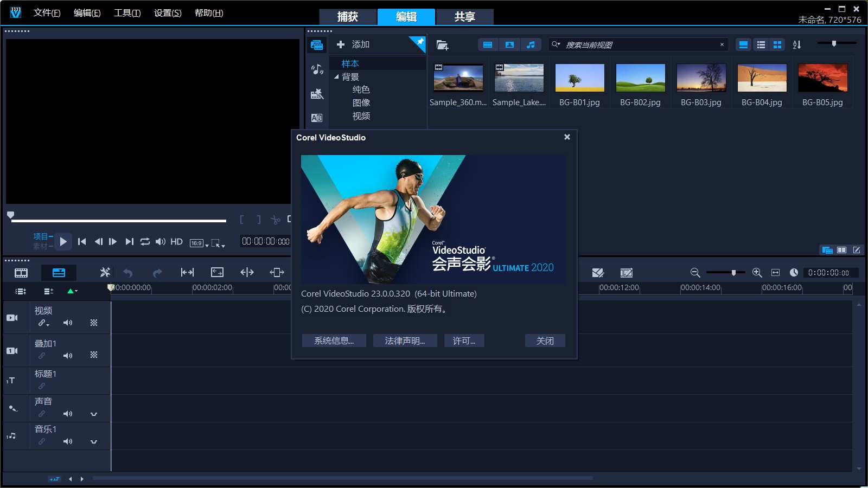Toggle track transparency on the 视频 track

(x=94, y=323)
